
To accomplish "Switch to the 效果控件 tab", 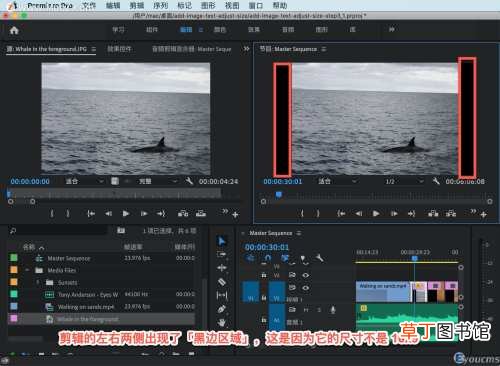I will [119, 49].
